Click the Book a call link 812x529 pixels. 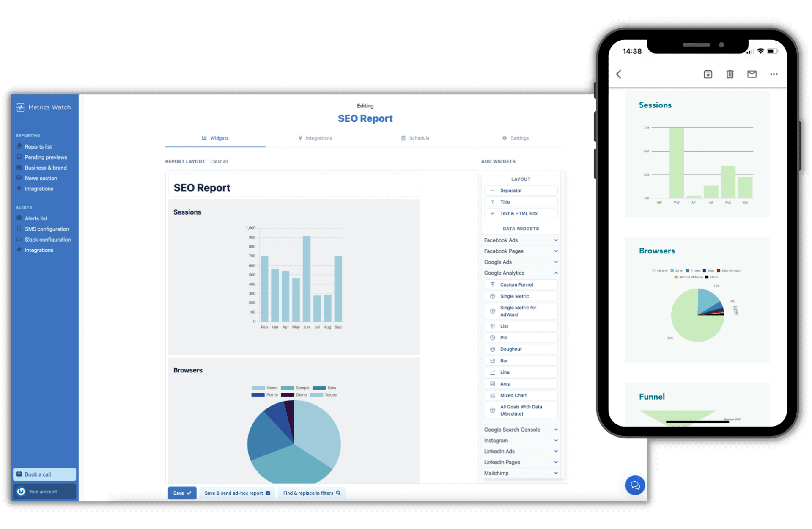[44, 474]
